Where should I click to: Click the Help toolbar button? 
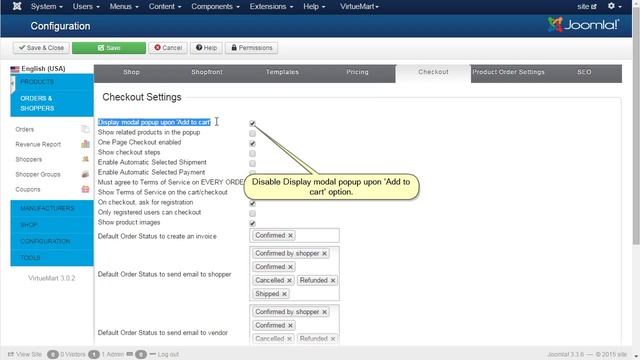(x=207, y=48)
